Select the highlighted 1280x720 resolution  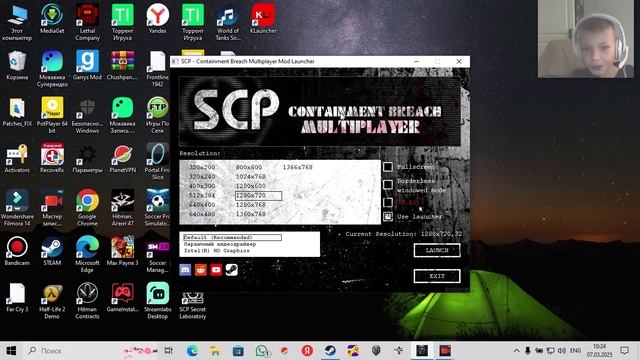[x=258, y=196]
